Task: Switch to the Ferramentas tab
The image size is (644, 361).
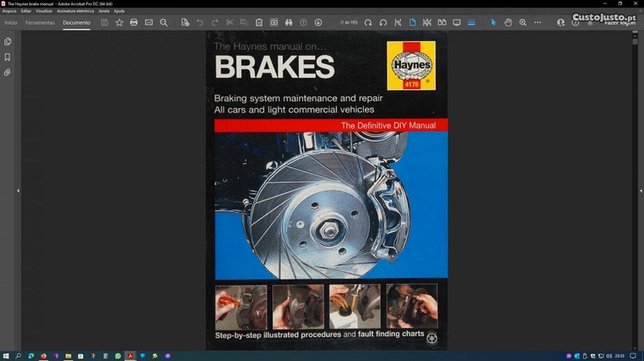Action: [39, 22]
